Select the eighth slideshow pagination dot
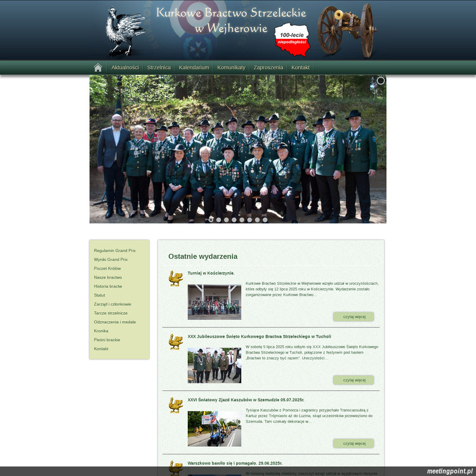 [x=265, y=220]
